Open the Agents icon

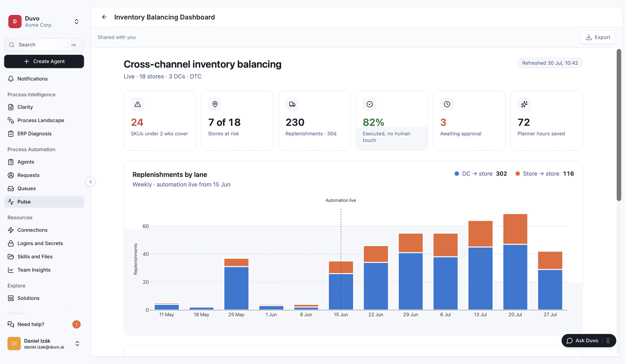[11, 162]
